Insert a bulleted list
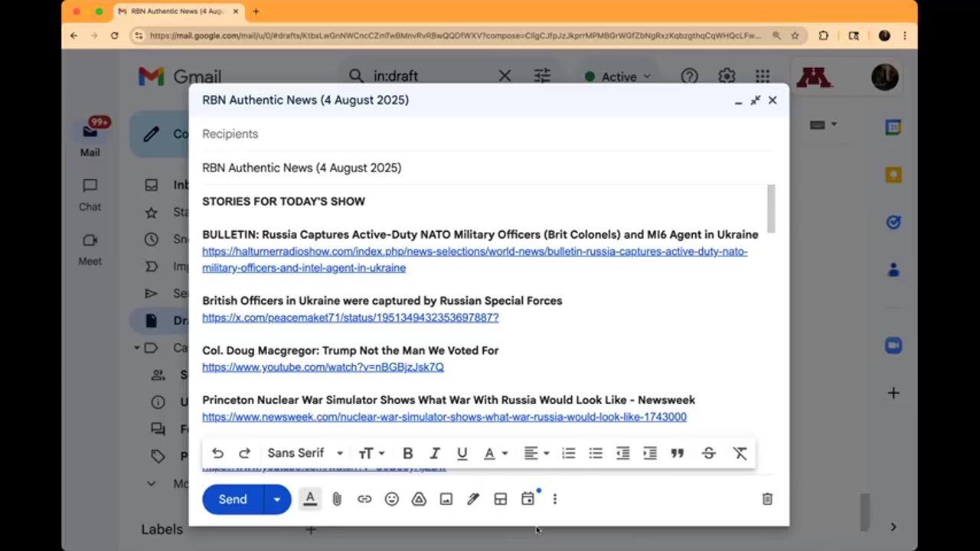980x551 pixels. tap(596, 453)
